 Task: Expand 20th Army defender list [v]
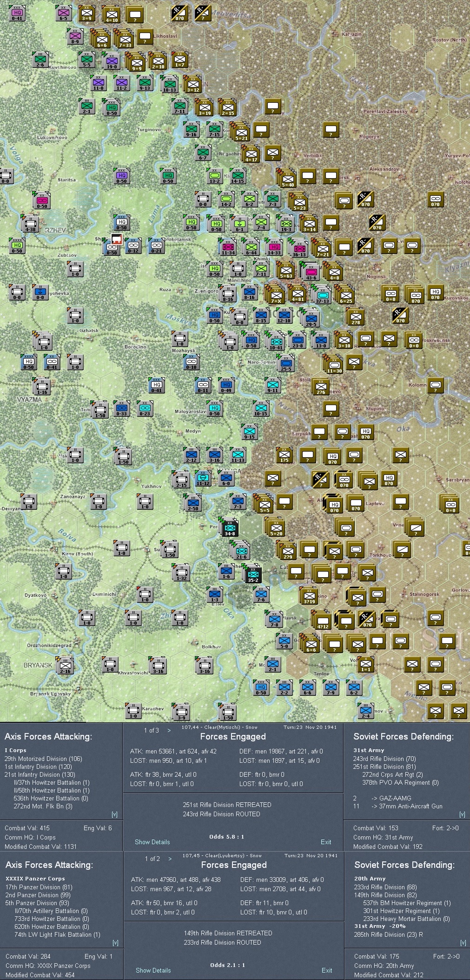point(463,943)
